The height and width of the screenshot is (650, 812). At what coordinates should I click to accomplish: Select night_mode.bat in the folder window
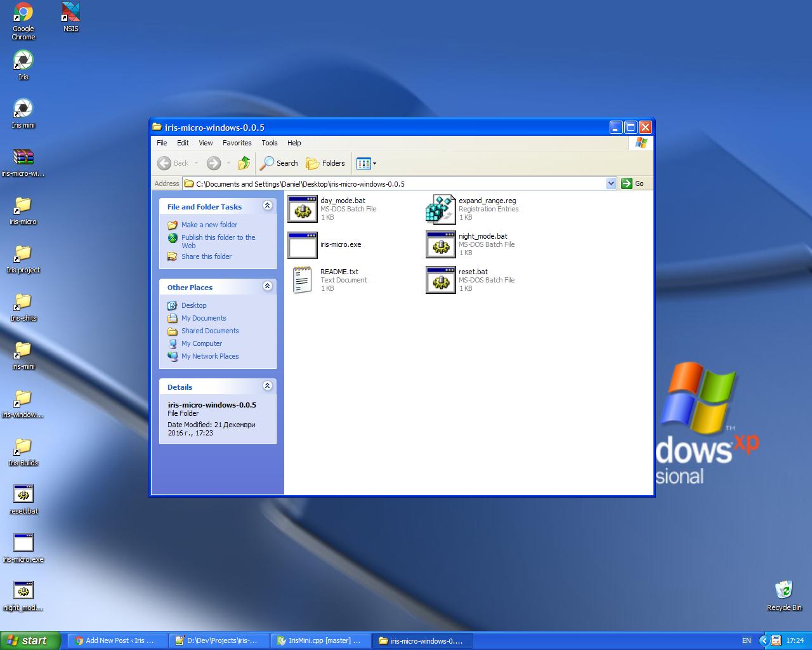pos(471,244)
